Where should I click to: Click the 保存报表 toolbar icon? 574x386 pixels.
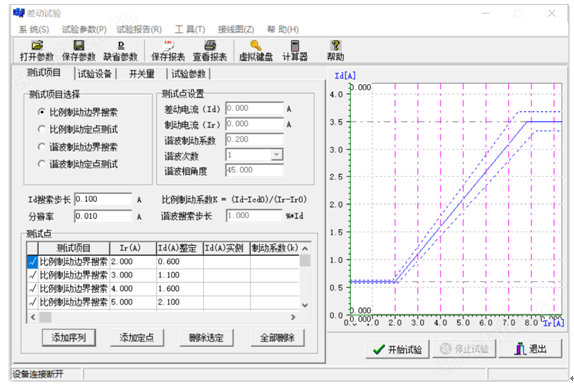168,45
